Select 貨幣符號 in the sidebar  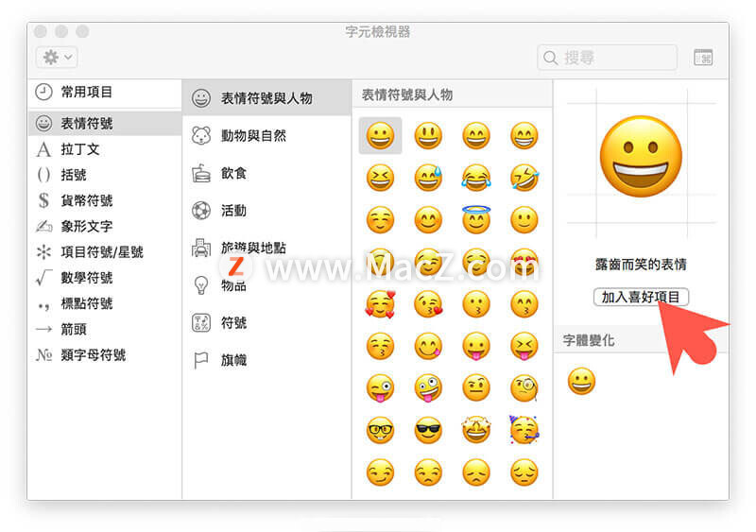click(x=104, y=200)
